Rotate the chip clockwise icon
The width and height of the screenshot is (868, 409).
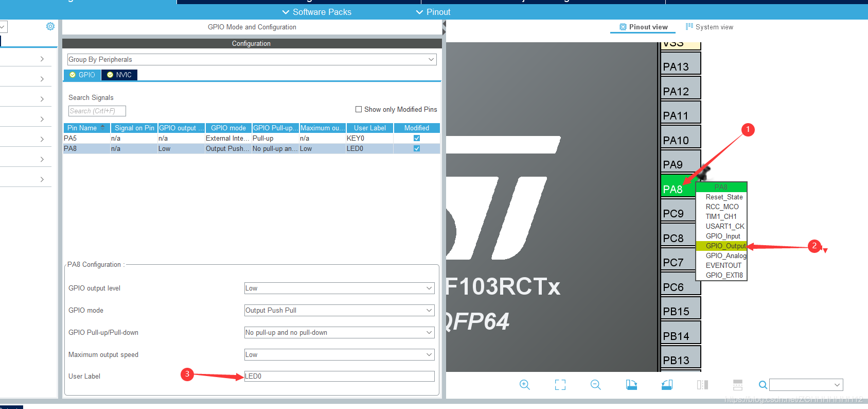(x=631, y=385)
